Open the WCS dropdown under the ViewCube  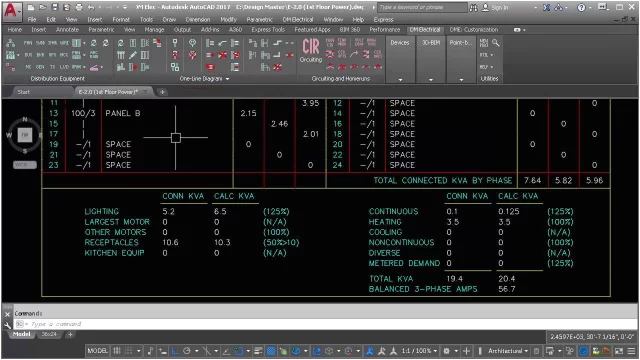pyautogui.click(x=25, y=165)
